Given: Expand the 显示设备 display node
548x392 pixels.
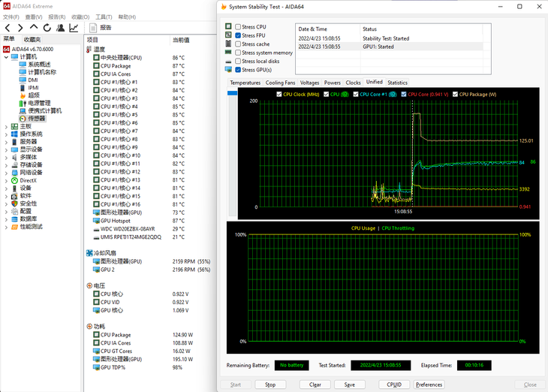Looking at the screenshot, I should (6, 149).
